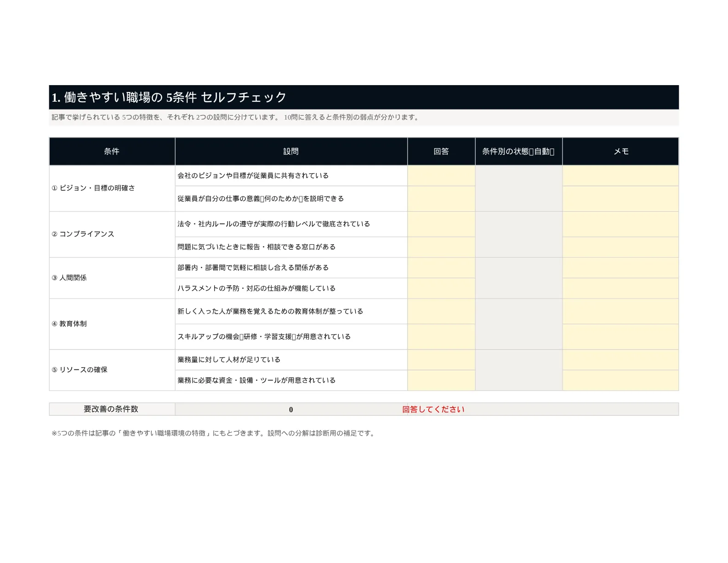Click メモ cell for ハラスメントの予防・対応 question
This screenshot has height=563, width=728.
pos(621,288)
